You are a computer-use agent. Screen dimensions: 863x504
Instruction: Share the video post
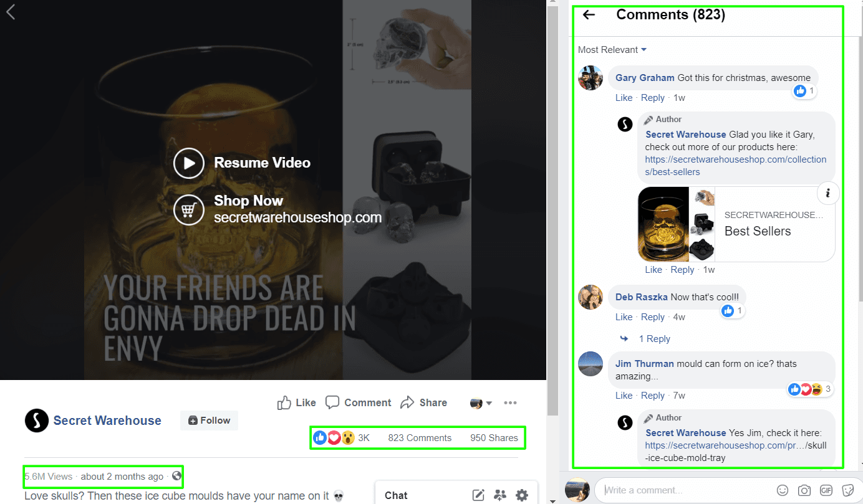[x=424, y=402]
